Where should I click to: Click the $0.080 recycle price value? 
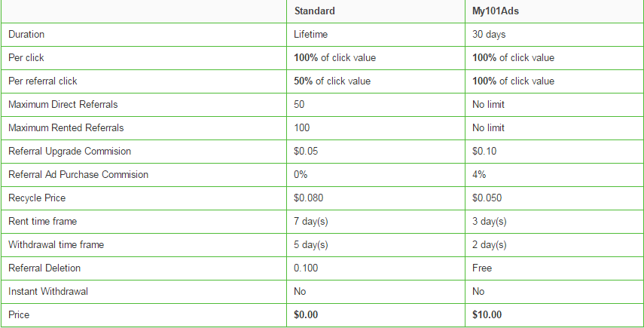pos(309,198)
